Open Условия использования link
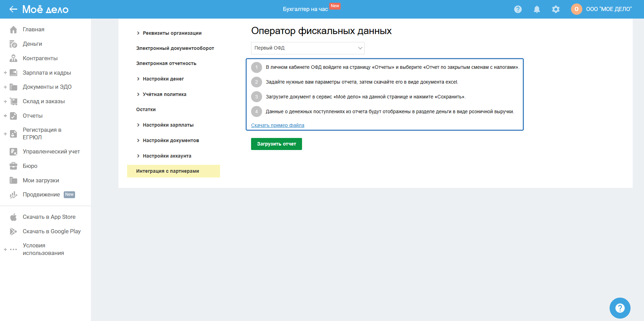 tap(43, 249)
